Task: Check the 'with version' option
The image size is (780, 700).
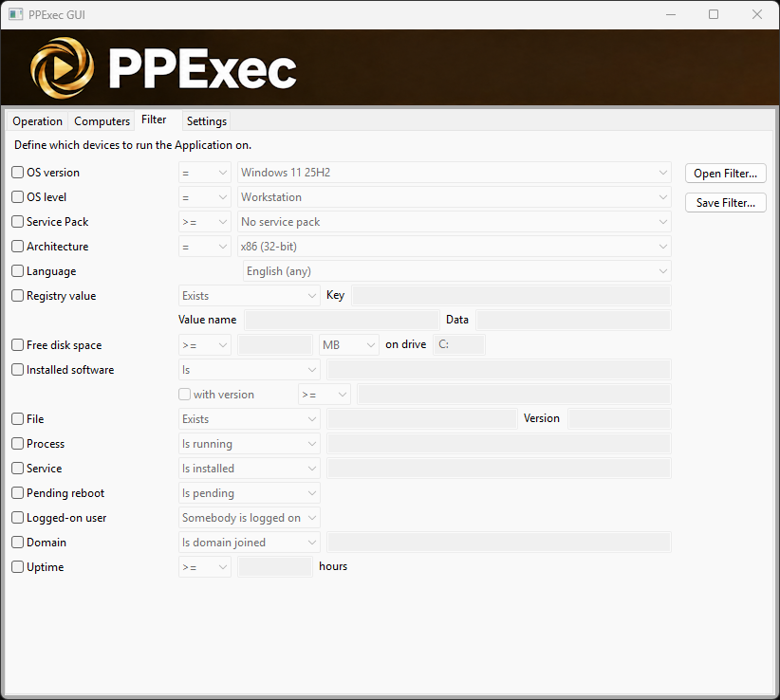Action: (x=184, y=395)
